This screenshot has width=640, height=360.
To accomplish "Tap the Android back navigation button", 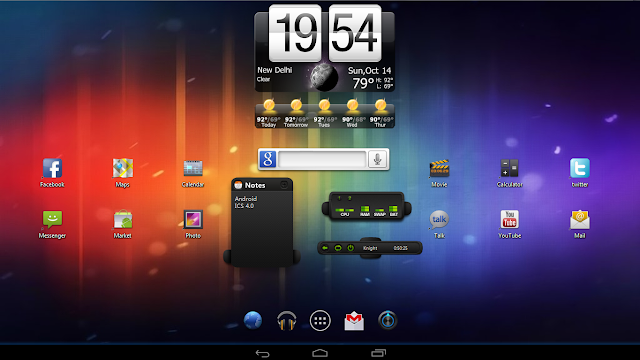I will (262, 353).
